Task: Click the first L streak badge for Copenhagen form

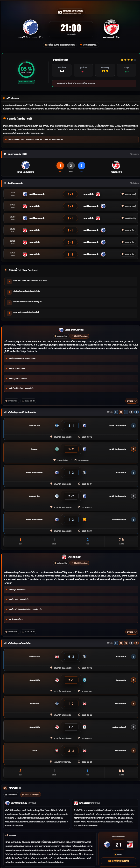Action: coord(116,412)
